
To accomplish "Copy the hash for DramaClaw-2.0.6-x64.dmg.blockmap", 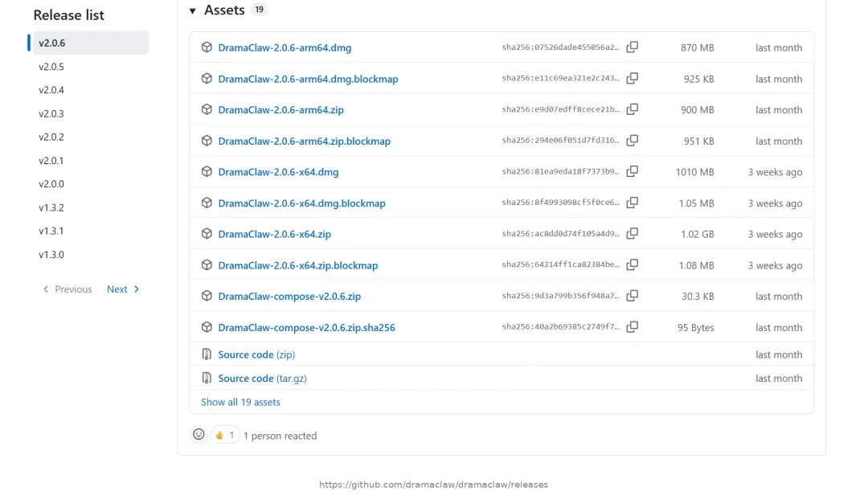I will click(x=632, y=203).
